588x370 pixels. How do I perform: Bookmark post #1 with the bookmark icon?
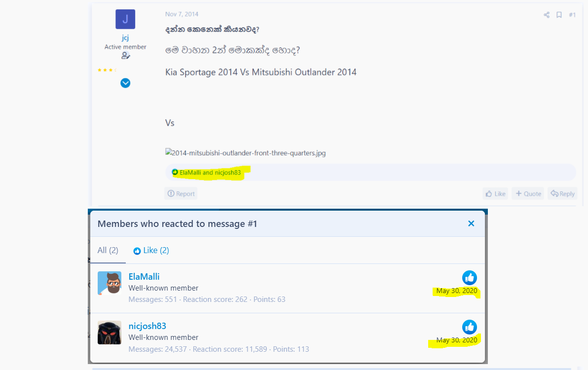click(559, 15)
